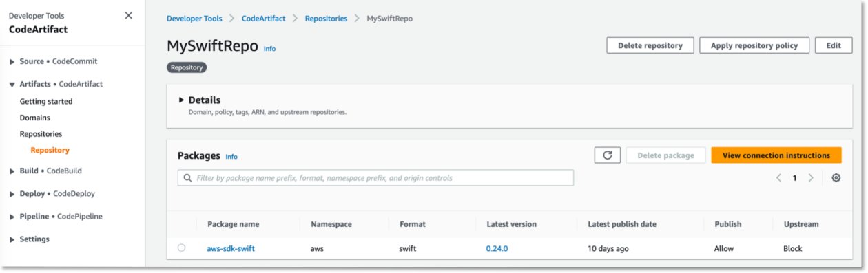Viewport: 868px width, 273px height.
Task: Refresh the Packages list
Action: 608,155
